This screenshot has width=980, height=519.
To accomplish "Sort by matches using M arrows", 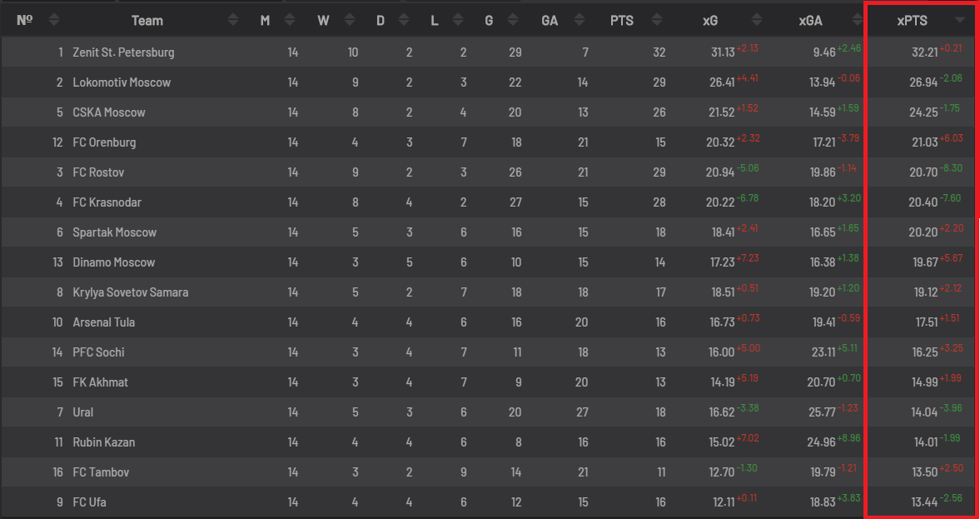I will point(290,21).
